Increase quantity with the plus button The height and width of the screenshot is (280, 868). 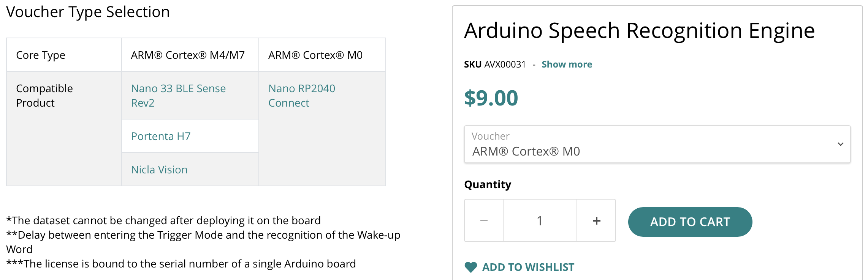click(x=596, y=220)
